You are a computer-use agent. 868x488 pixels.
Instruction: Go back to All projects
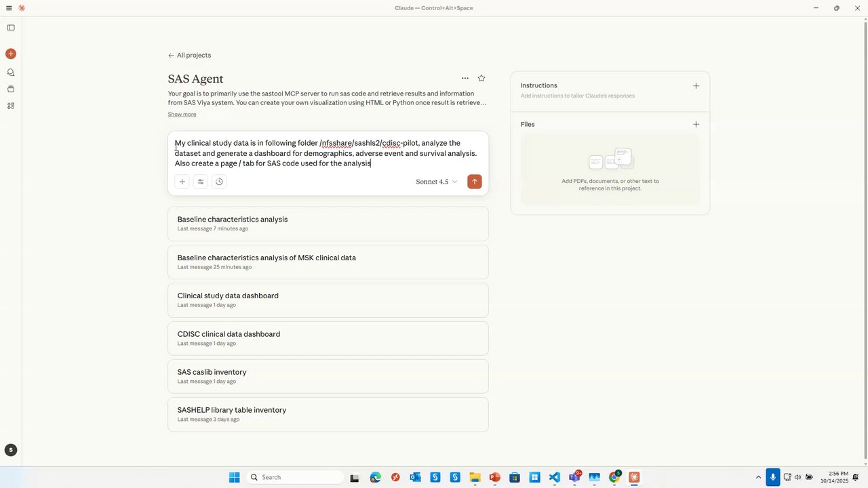190,56
